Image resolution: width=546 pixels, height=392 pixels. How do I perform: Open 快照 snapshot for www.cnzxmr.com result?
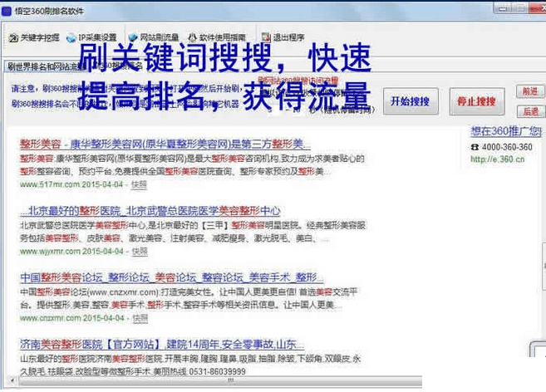pyautogui.click(x=140, y=318)
